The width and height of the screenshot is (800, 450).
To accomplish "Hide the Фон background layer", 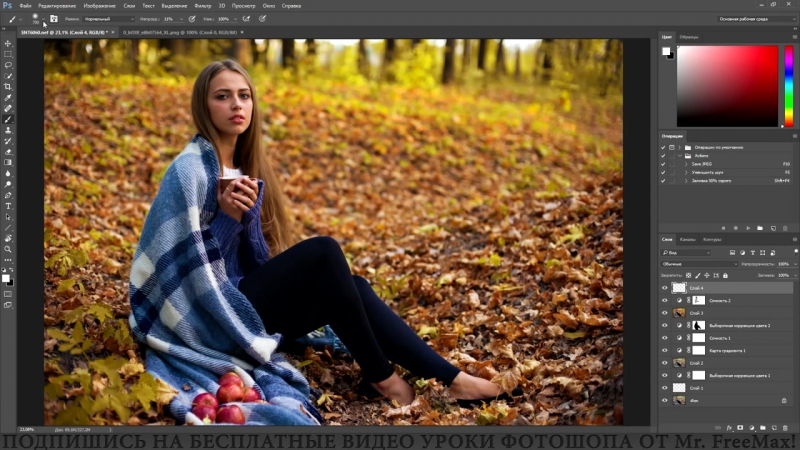I will [x=664, y=401].
